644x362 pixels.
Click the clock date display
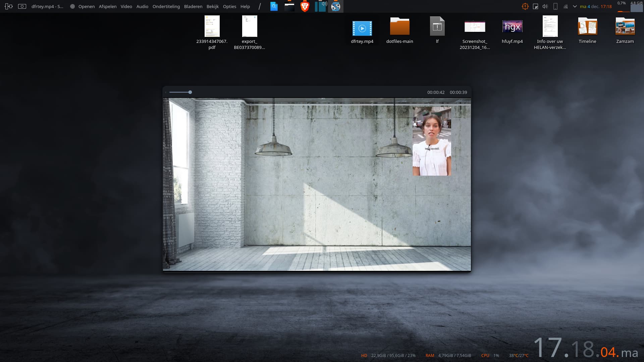pos(596,6)
